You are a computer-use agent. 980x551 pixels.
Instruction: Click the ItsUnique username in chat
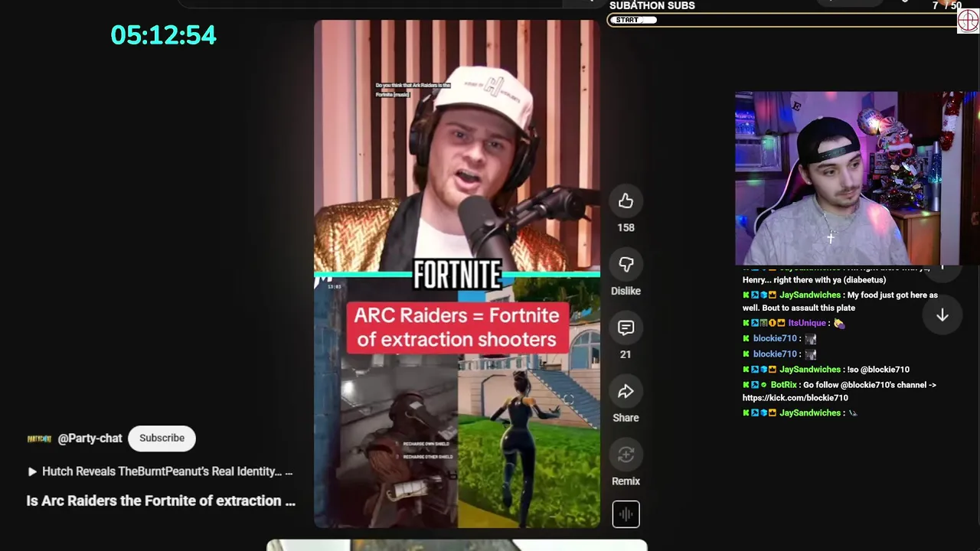coord(806,323)
